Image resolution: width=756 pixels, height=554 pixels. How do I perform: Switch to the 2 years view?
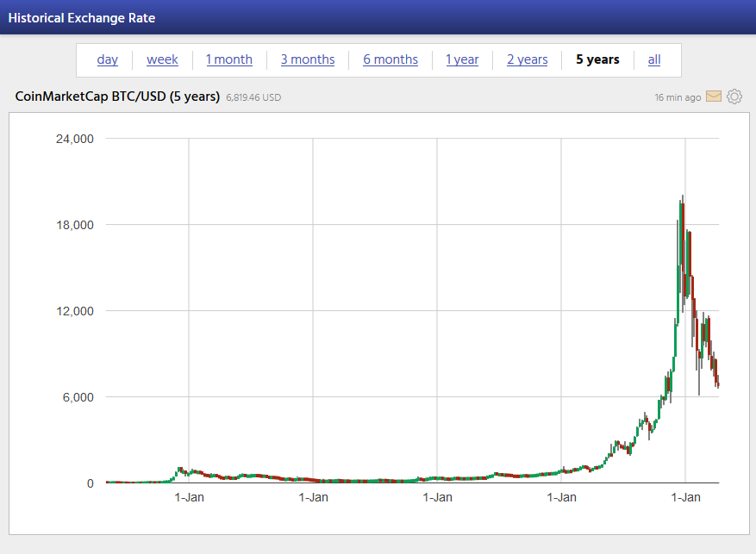click(527, 59)
